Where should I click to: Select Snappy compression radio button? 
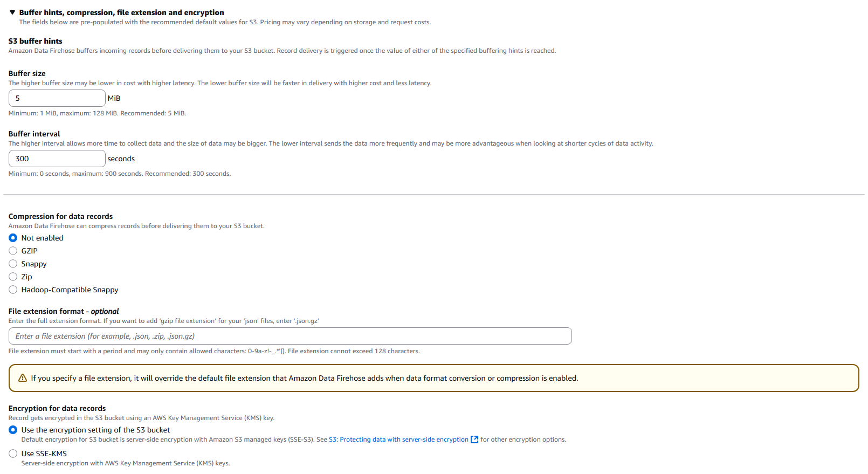13,264
